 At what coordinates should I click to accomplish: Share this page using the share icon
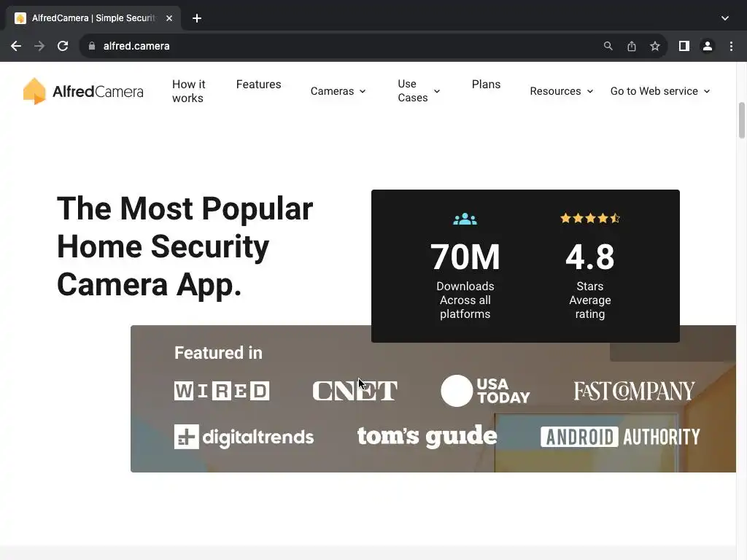[x=631, y=46]
